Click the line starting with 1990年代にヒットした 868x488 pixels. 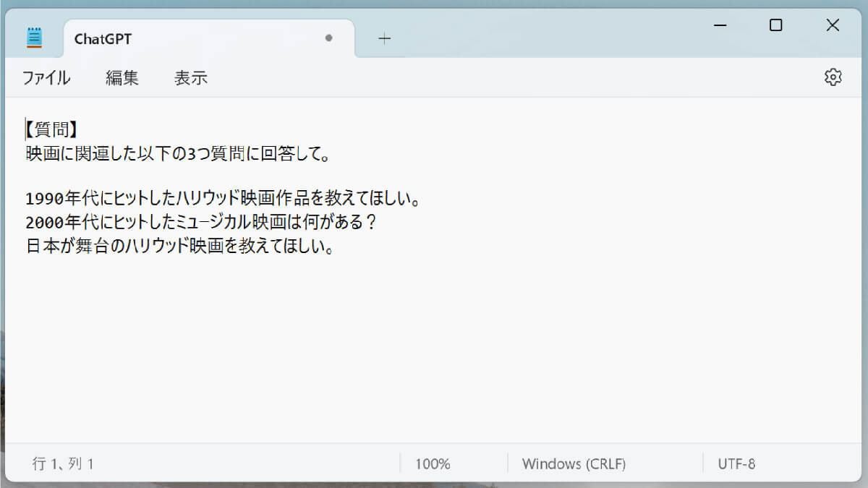tap(224, 198)
